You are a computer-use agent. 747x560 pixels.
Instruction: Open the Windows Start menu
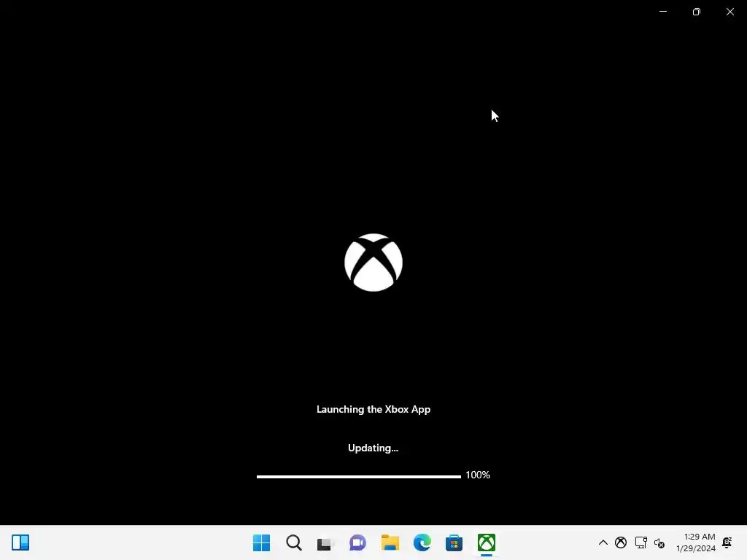click(262, 542)
